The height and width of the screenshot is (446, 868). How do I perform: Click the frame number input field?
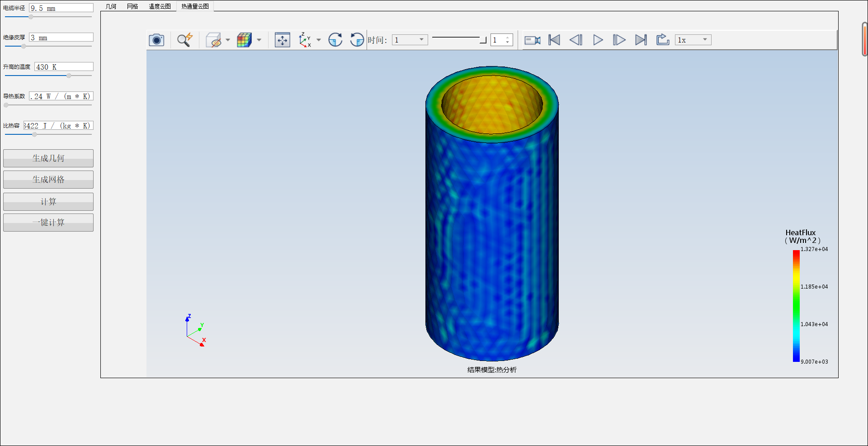498,40
